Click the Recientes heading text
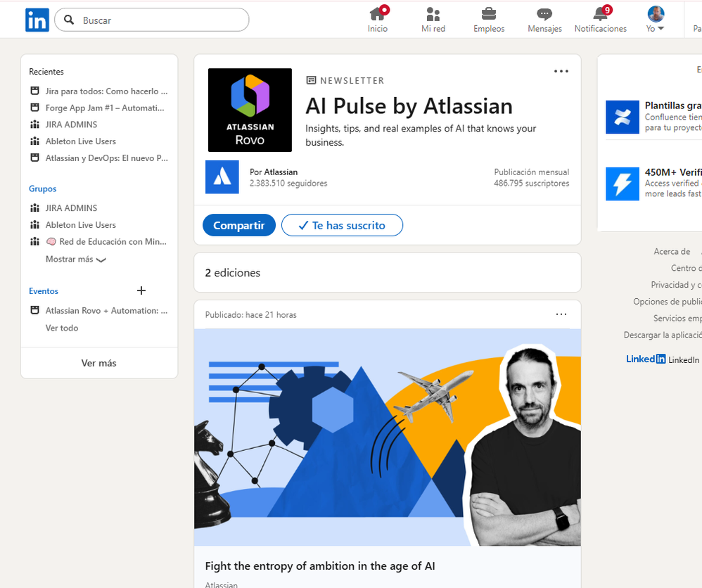Image resolution: width=702 pixels, height=588 pixels. (x=46, y=72)
